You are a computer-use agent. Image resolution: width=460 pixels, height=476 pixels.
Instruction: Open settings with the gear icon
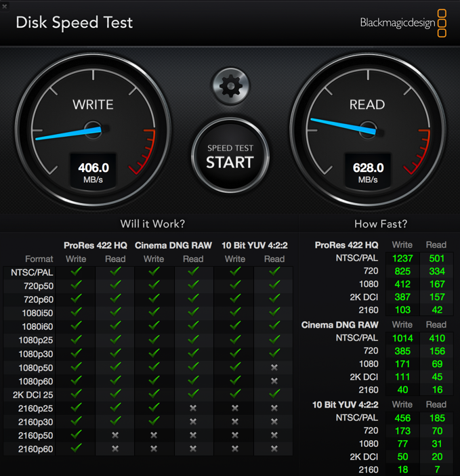(x=230, y=86)
